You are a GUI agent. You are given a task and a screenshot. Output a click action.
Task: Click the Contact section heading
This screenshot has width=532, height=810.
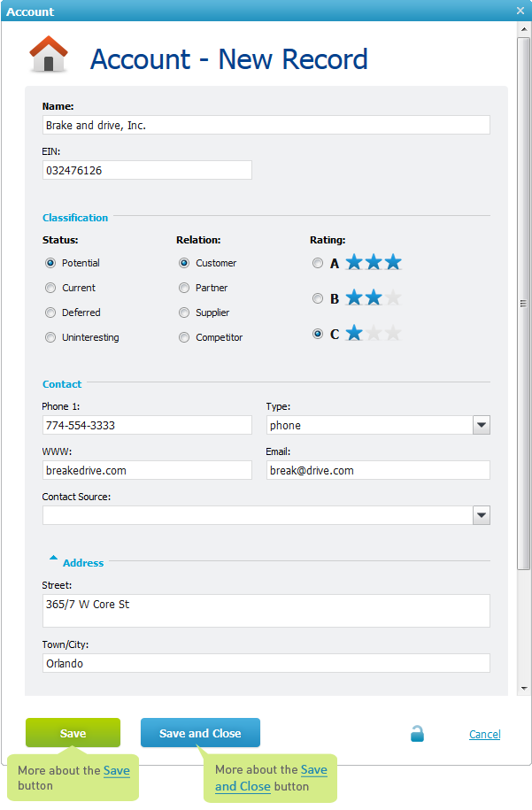point(62,384)
